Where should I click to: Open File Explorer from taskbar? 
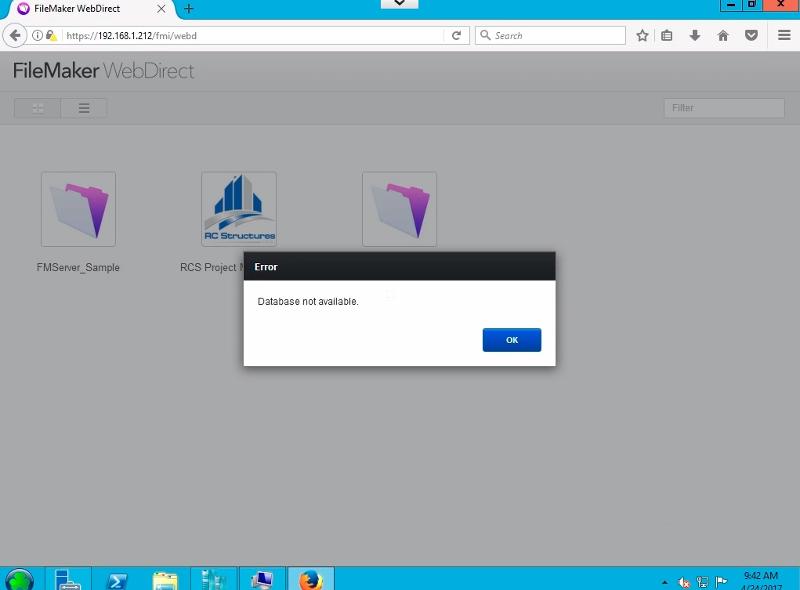tap(165, 581)
